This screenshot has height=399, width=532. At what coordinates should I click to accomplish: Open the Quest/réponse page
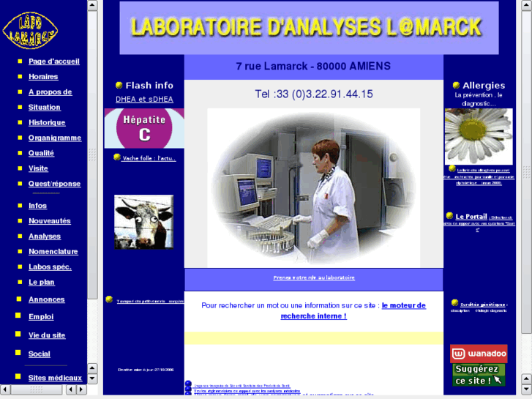55,184
